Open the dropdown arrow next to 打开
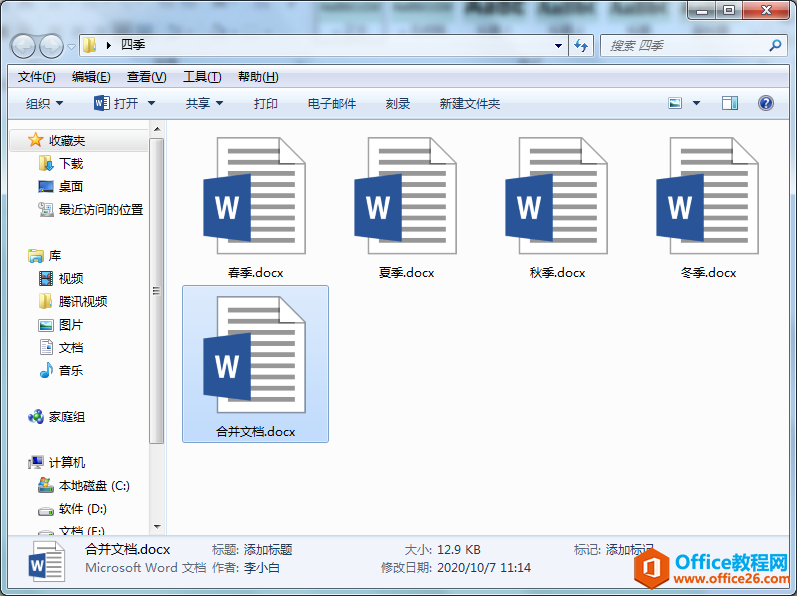 click(151, 103)
